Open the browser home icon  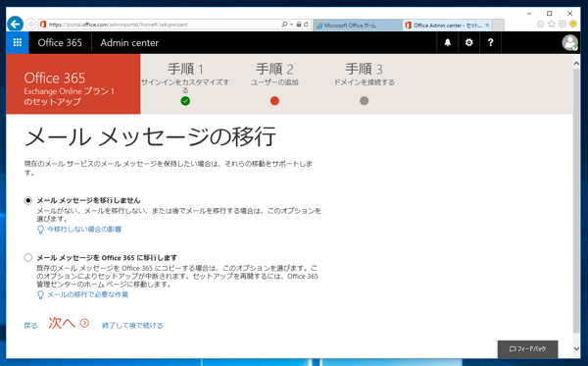[x=540, y=24]
